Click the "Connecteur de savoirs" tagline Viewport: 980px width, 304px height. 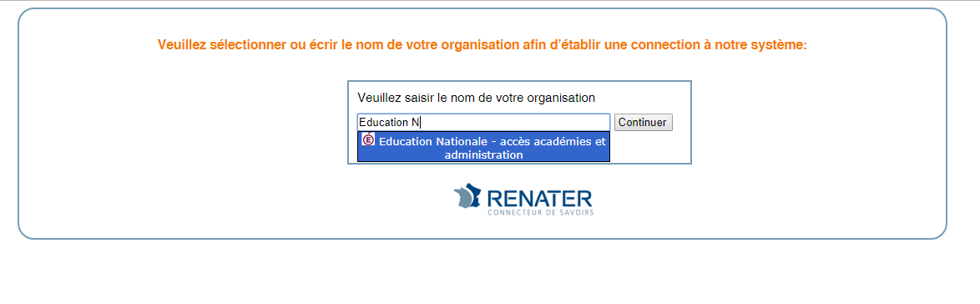[540, 213]
